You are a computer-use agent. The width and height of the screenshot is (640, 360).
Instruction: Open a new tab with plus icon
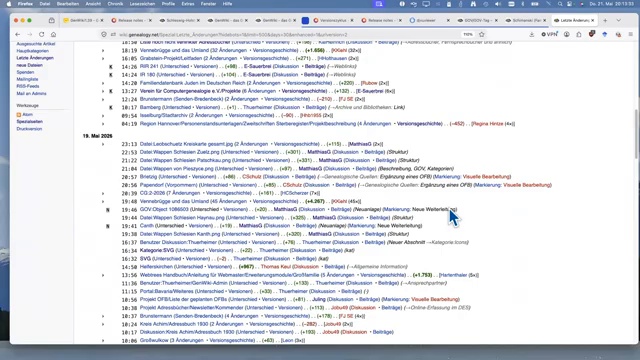point(605,20)
